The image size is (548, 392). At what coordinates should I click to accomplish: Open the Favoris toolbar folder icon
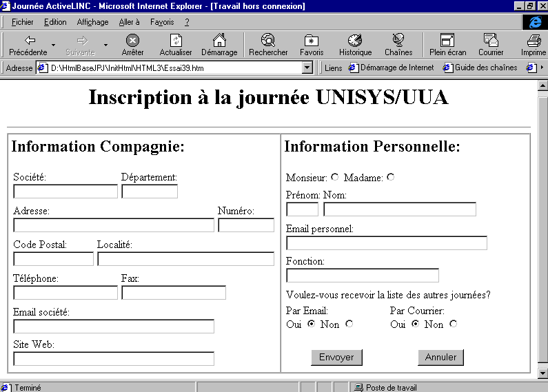pos(312,45)
